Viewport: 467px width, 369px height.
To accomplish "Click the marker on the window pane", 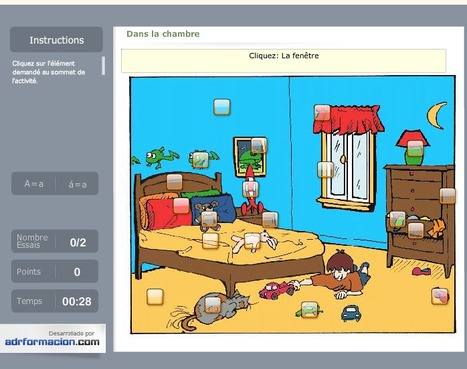I will click(x=325, y=170).
